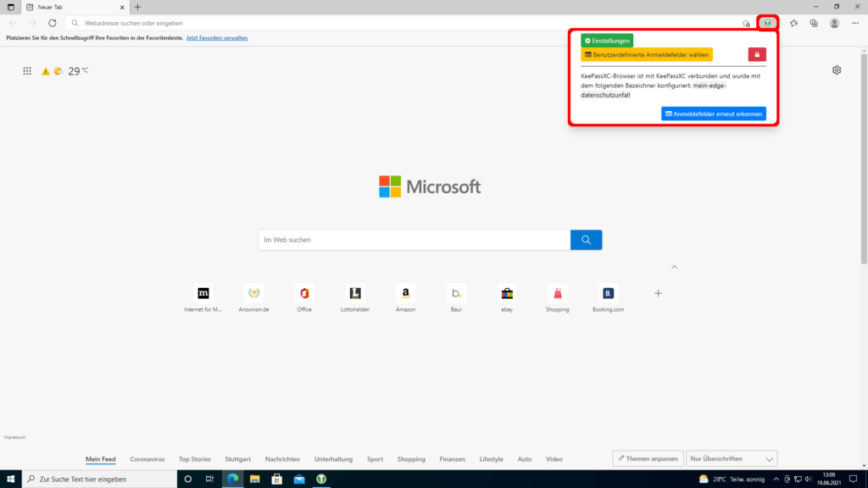Screen dimensions: 868x488
Task: Click the user profile avatar icon
Action: point(835,23)
